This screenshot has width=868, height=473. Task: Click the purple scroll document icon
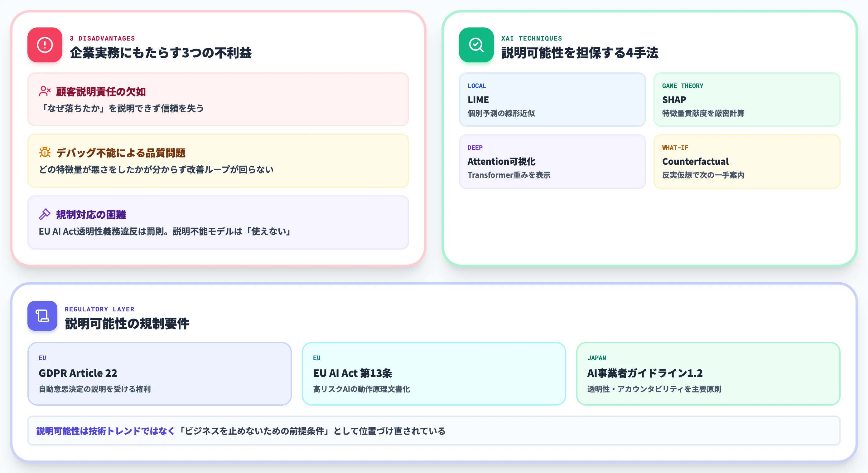point(42,315)
